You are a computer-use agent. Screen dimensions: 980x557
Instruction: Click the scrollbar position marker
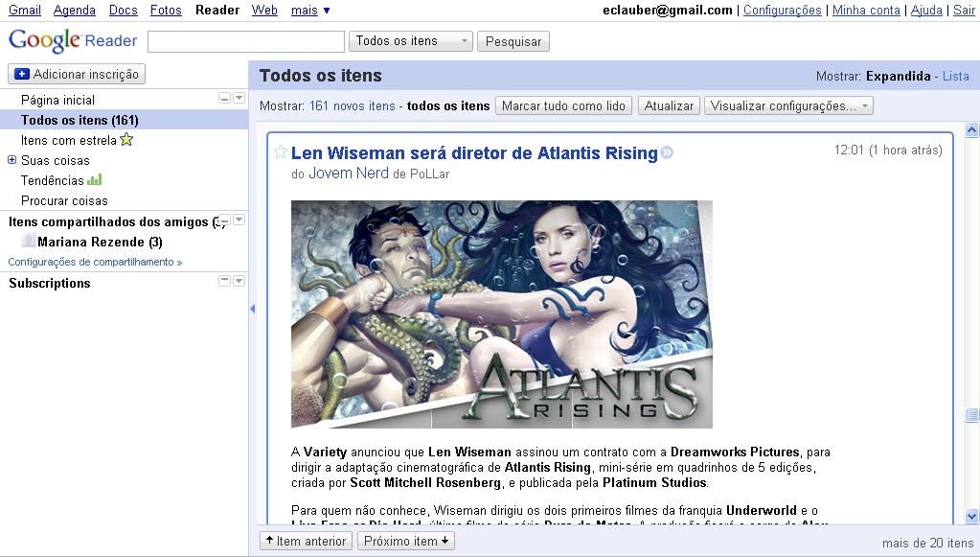972,414
